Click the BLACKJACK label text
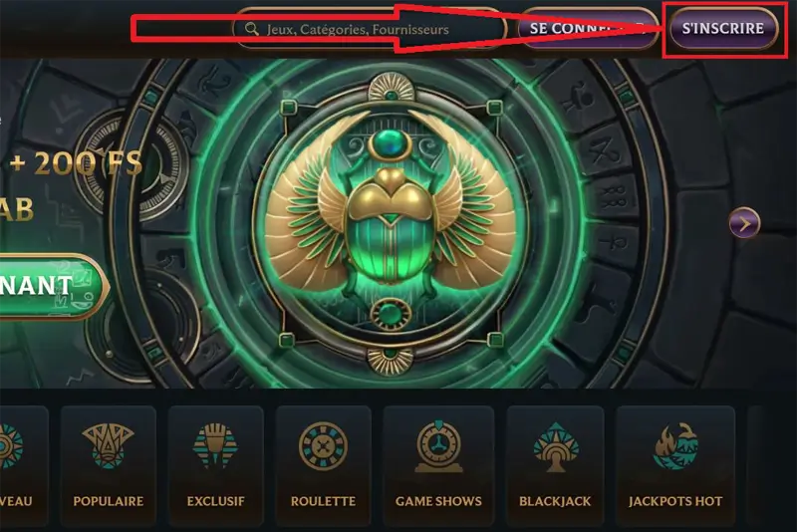This screenshot has height=532, width=797. [x=555, y=501]
